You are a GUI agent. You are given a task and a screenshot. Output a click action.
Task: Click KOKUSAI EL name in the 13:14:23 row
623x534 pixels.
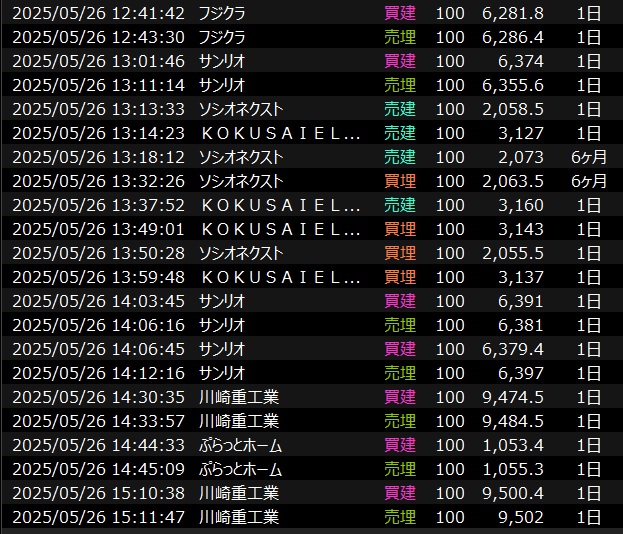coord(281,133)
